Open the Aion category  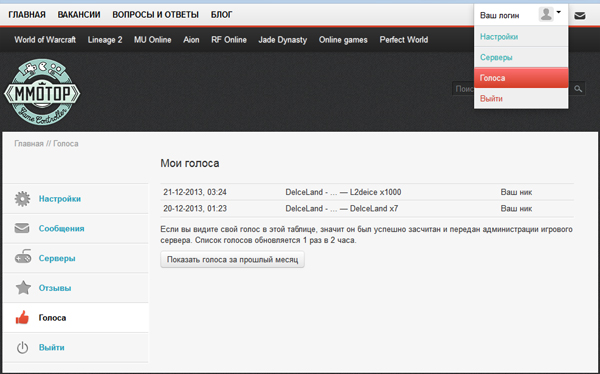click(x=191, y=40)
